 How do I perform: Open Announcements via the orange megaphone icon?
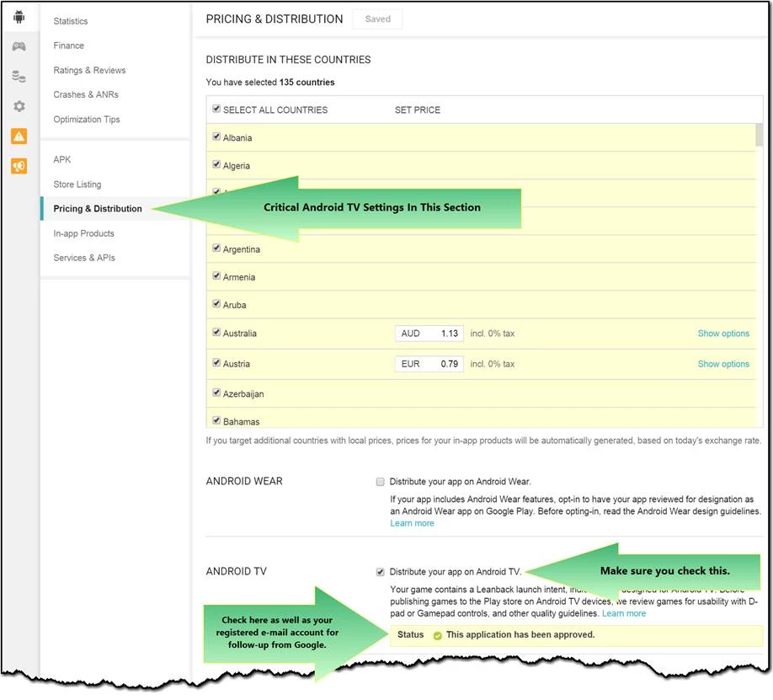(19, 166)
